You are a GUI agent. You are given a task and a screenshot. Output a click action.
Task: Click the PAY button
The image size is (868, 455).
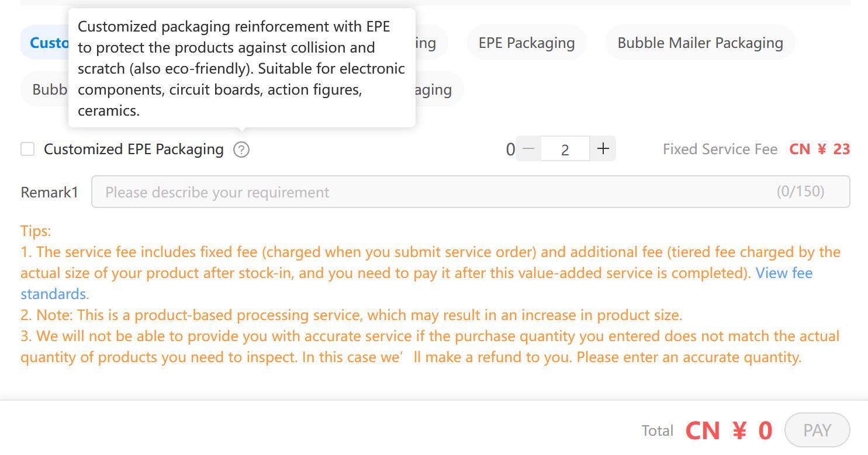pyautogui.click(x=817, y=430)
